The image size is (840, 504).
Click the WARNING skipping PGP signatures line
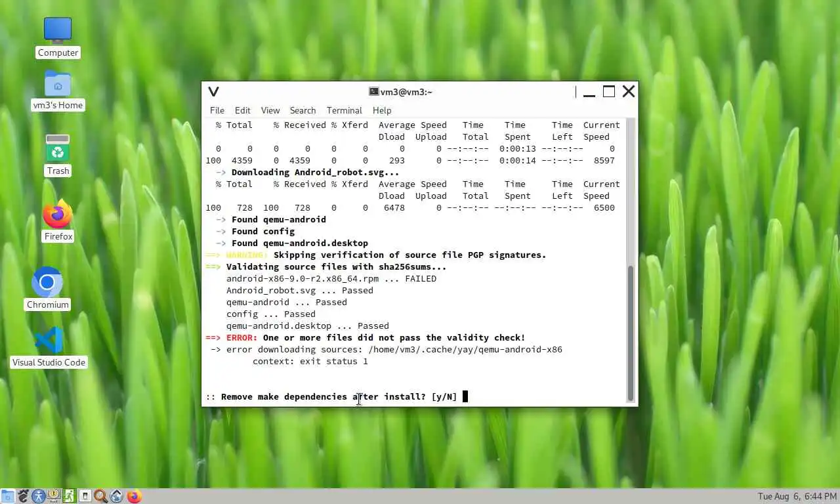click(376, 255)
